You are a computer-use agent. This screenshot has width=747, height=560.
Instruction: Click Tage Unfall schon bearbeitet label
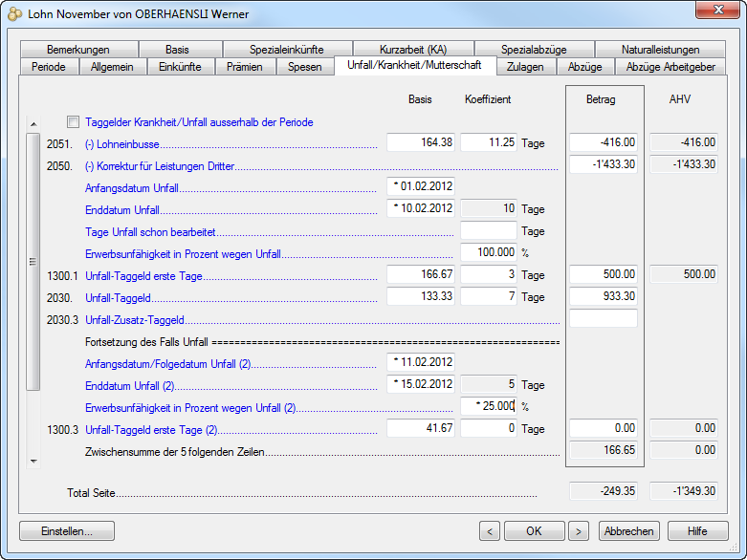150,232
